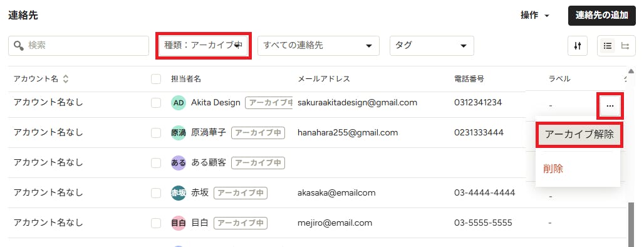
Task: Switch to list view icon
Action: [608, 46]
